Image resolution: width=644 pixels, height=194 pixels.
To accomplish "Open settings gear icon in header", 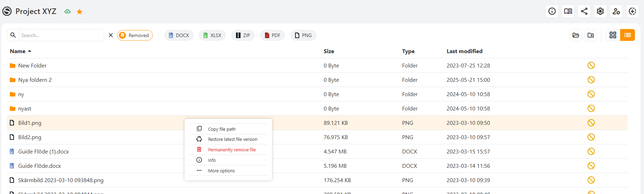I will (600, 11).
